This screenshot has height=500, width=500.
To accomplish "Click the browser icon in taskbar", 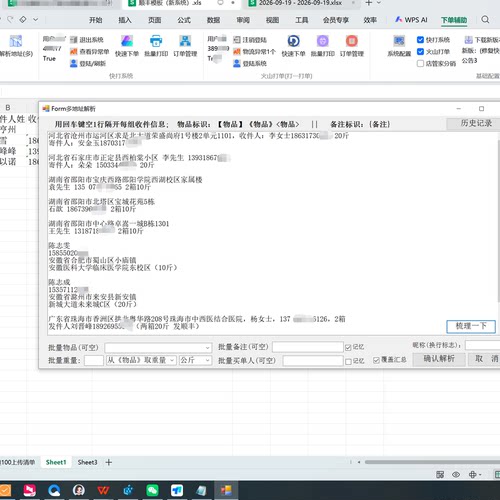I will [x=54, y=490].
